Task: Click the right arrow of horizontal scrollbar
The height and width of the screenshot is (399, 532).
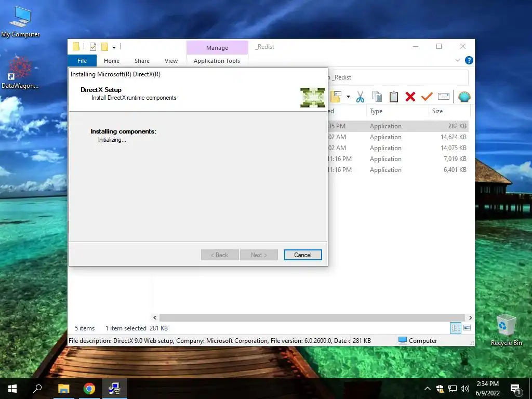Action: (470, 317)
